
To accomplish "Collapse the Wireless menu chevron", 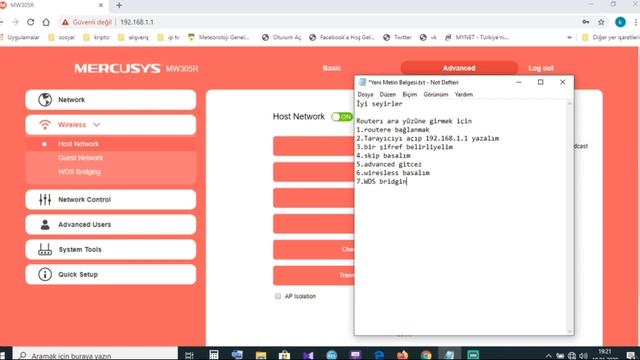I will pyautogui.click(x=96, y=124).
